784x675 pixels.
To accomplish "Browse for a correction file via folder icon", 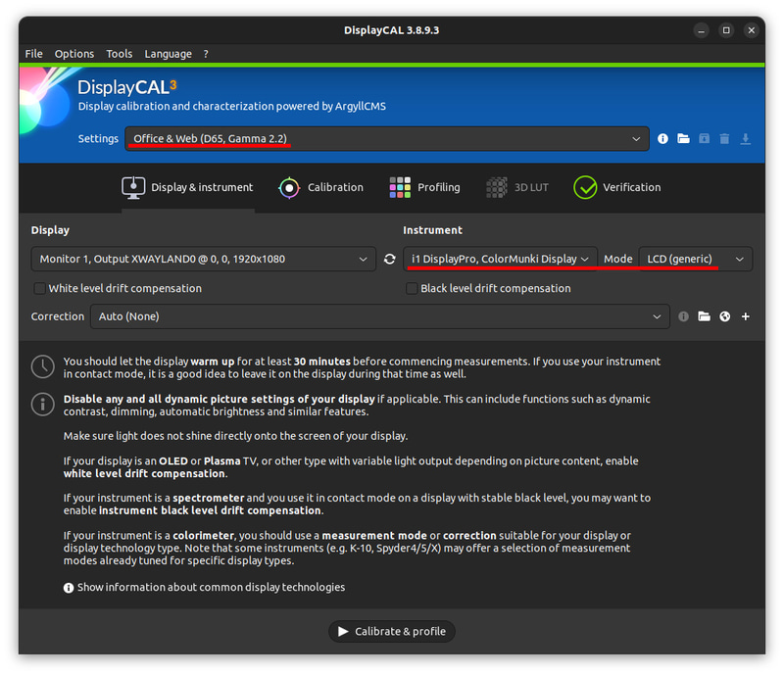I will (x=704, y=316).
